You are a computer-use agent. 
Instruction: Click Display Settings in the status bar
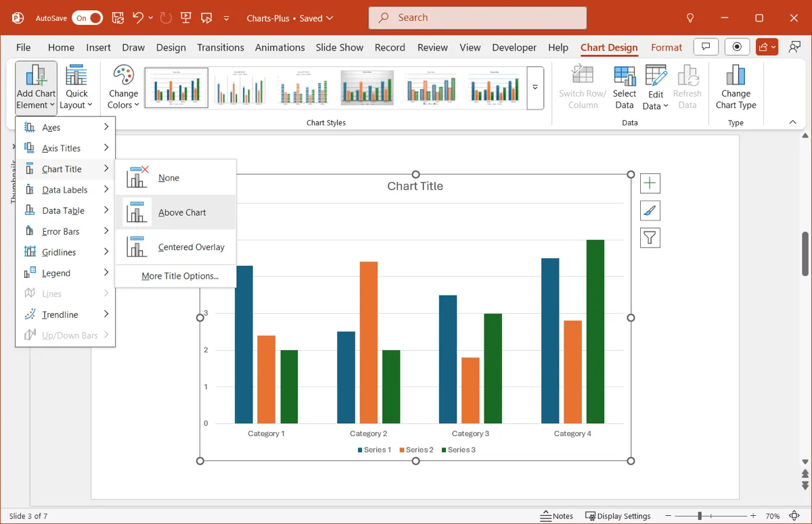click(x=618, y=515)
